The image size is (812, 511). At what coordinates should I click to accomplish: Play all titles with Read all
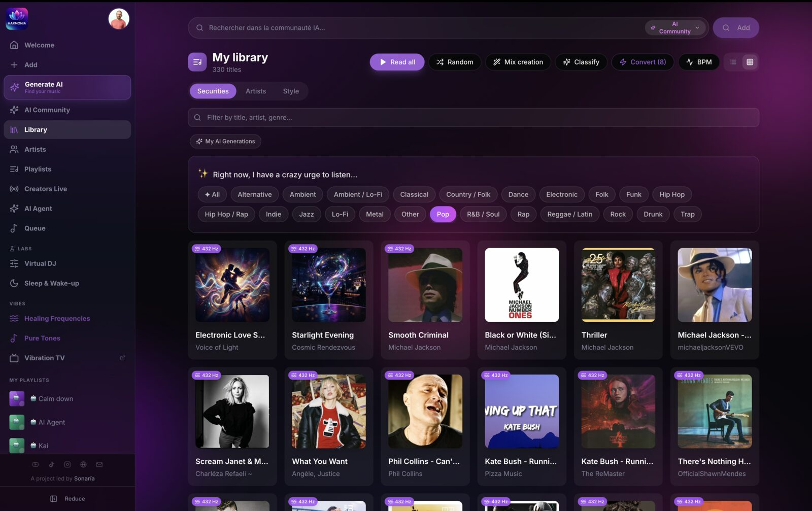(397, 62)
